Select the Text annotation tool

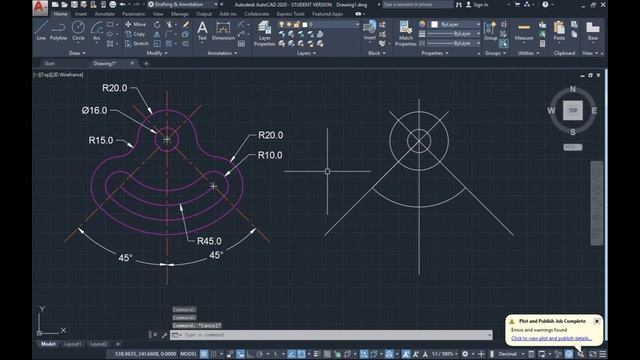(202, 31)
